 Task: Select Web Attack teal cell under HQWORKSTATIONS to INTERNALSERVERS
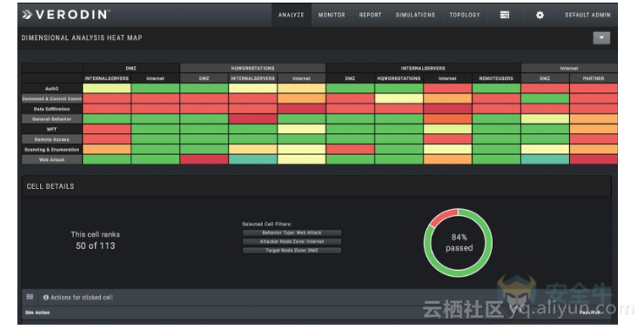(x=252, y=159)
